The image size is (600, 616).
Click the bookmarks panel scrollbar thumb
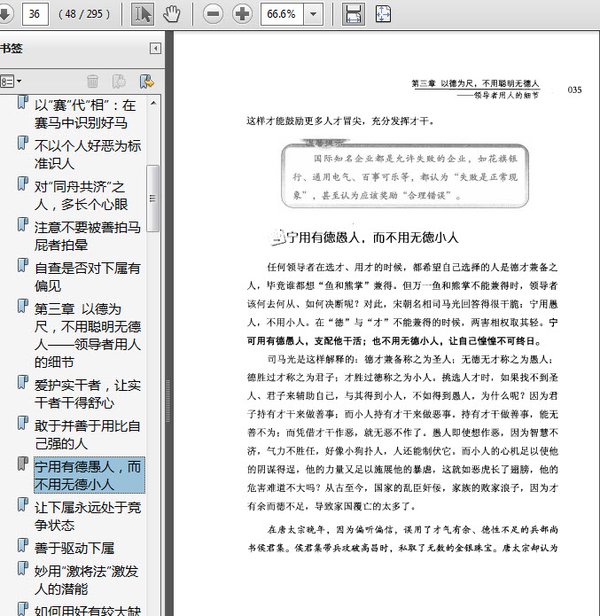coord(153,198)
